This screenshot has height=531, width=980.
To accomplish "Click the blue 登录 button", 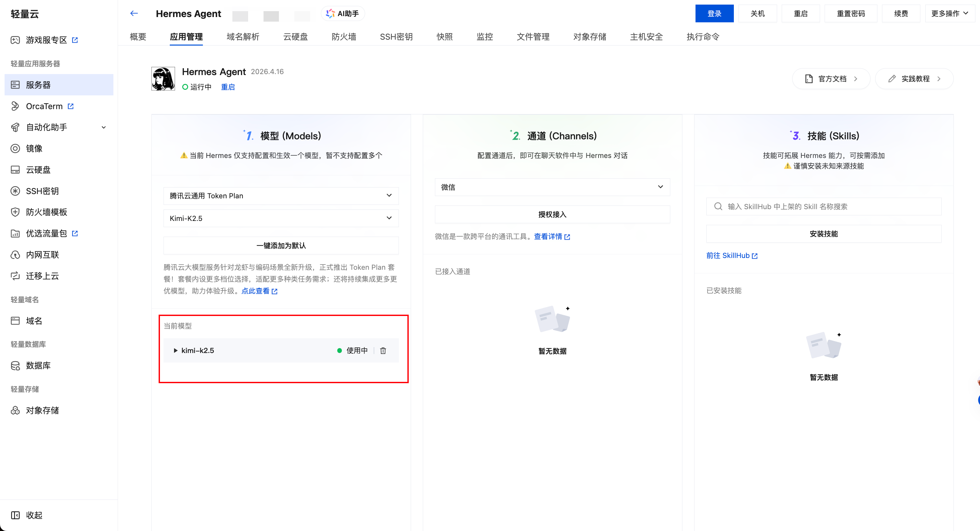I will 714,14.
